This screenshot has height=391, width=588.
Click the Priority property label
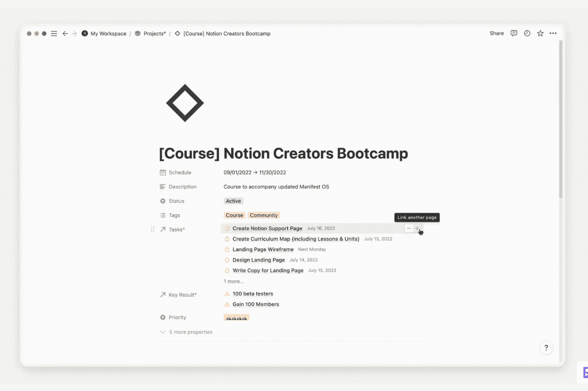[x=177, y=317]
